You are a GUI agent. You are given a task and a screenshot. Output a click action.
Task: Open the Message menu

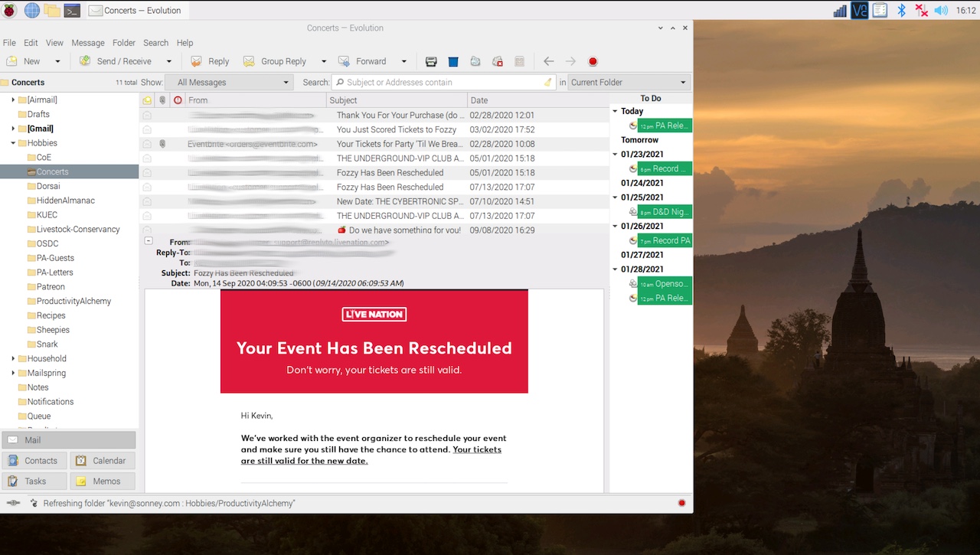tap(87, 43)
